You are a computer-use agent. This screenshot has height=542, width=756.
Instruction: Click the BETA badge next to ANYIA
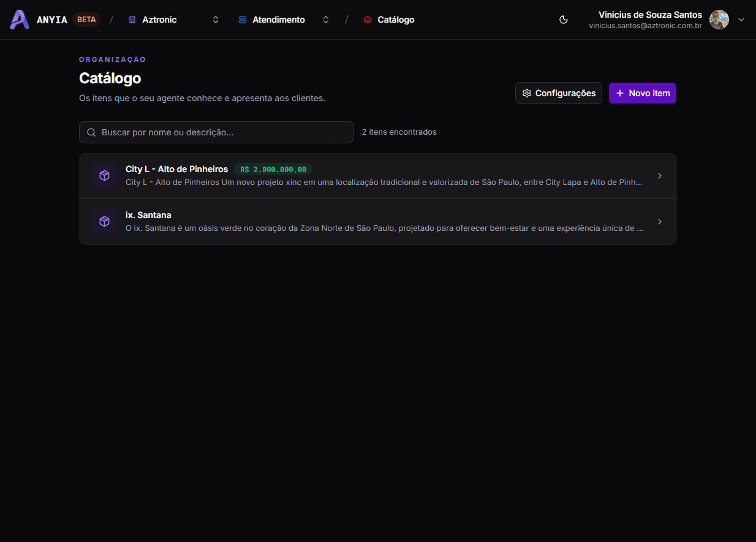point(86,20)
